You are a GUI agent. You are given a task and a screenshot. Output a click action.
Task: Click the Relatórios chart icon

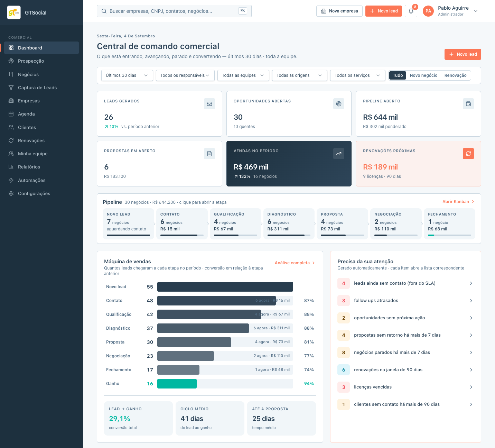(11, 167)
